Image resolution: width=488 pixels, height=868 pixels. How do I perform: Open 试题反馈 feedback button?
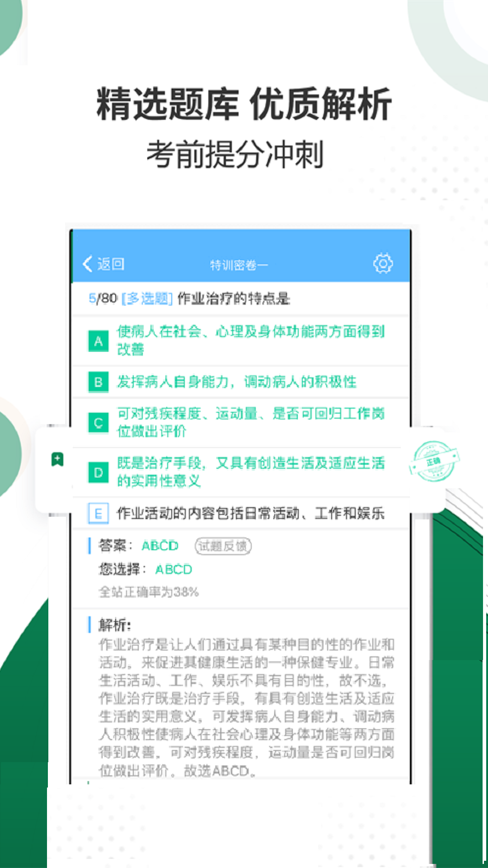tap(223, 546)
